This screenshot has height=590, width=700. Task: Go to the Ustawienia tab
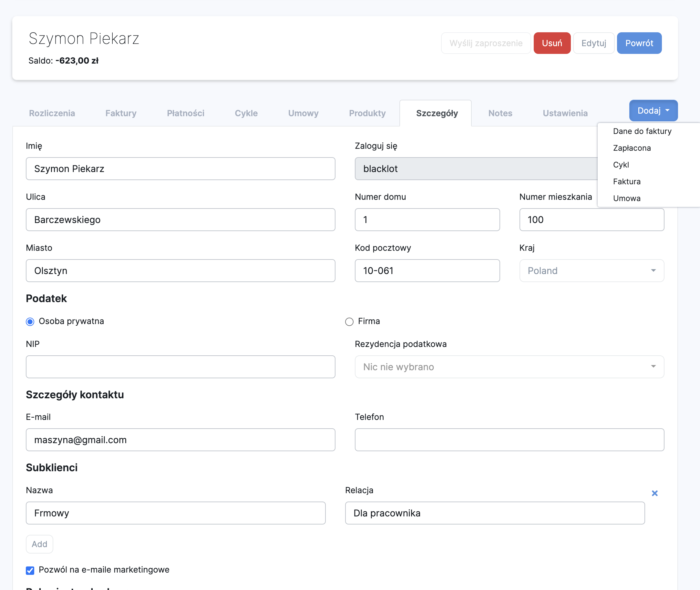[565, 113]
